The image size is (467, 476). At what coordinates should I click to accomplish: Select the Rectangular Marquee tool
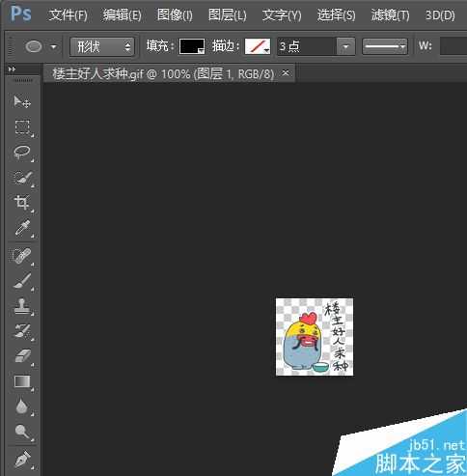click(22, 127)
